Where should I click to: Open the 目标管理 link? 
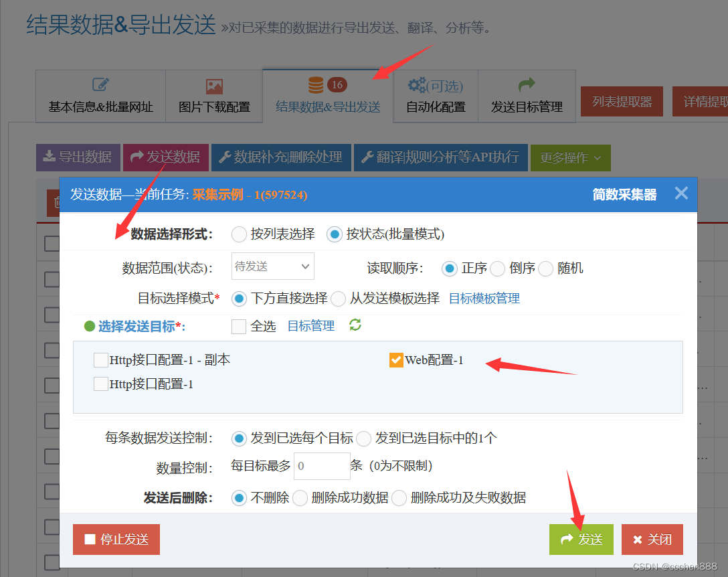pyautogui.click(x=311, y=326)
